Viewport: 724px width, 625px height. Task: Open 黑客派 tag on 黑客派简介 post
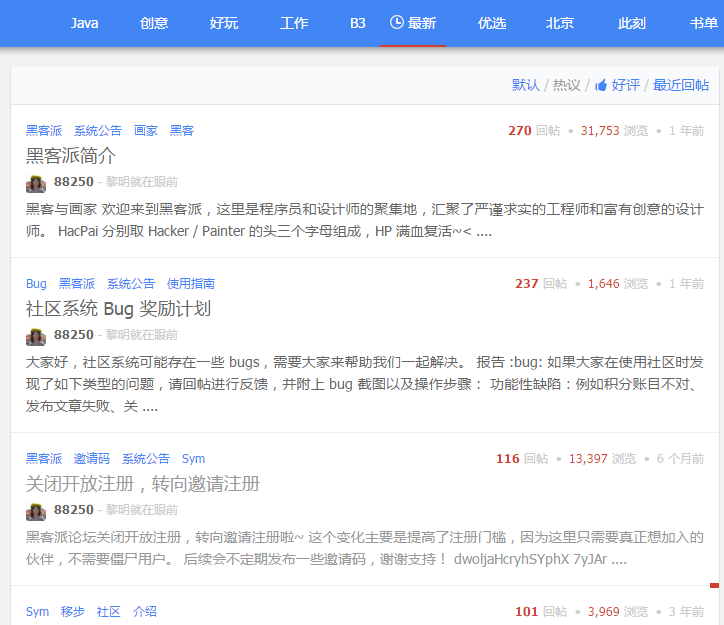44,131
